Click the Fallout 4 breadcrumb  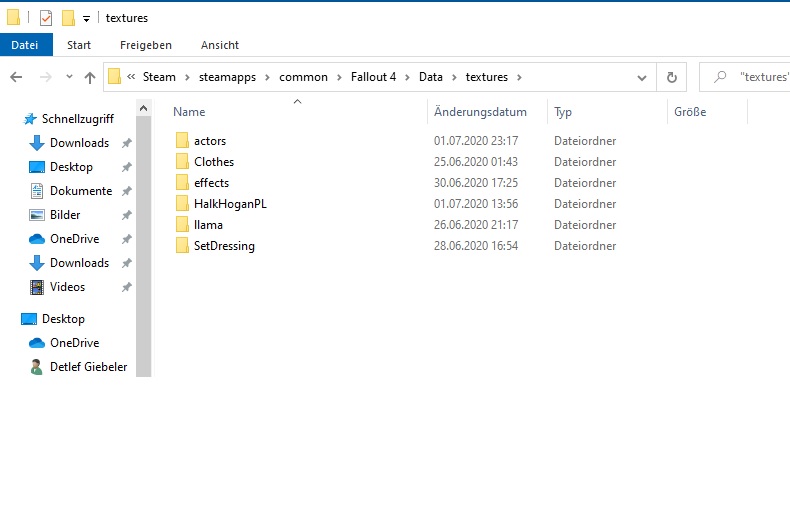tap(377, 77)
